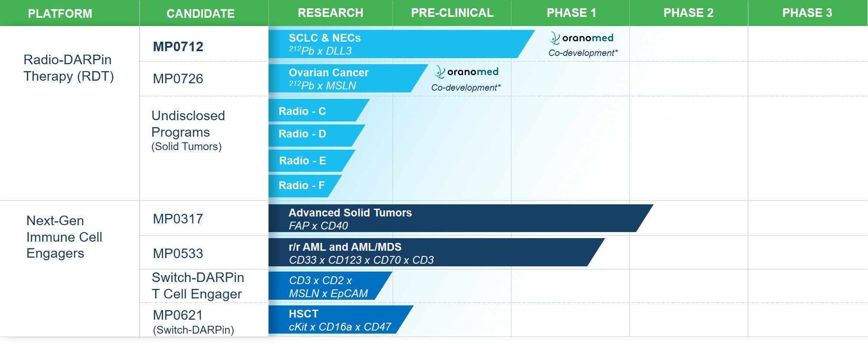Click the Ovarian Cancer pipeline bar

[343, 79]
